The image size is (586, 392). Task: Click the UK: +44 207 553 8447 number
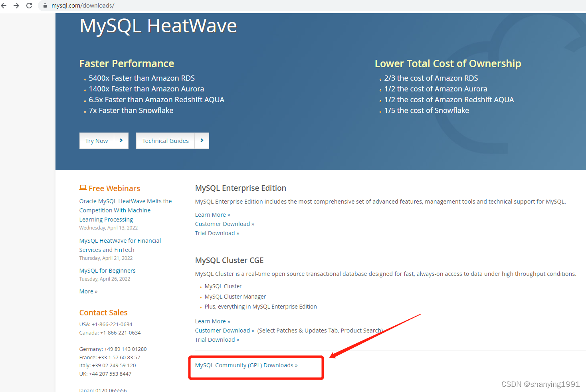tap(105, 374)
